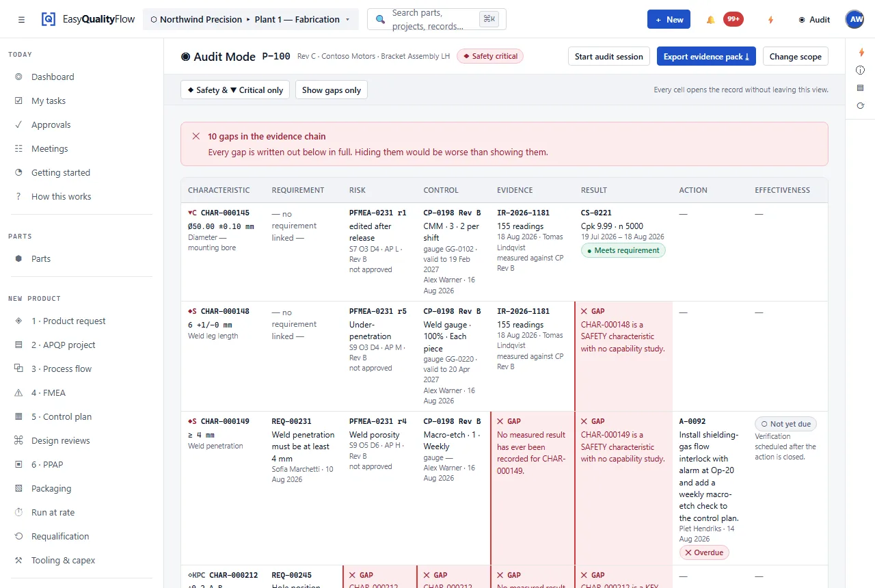Viewport: 875px width, 588px height.
Task: Open the info circle in the right rail
Action: (861, 70)
